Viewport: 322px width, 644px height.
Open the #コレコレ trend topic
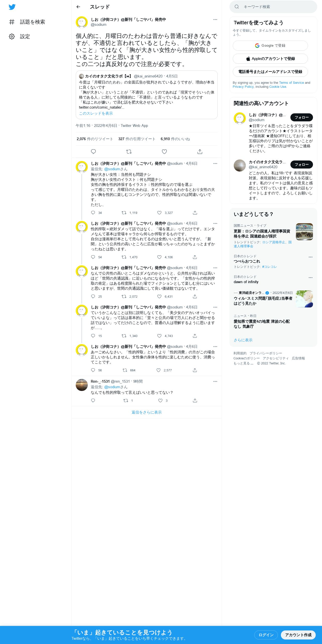pos(269,267)
